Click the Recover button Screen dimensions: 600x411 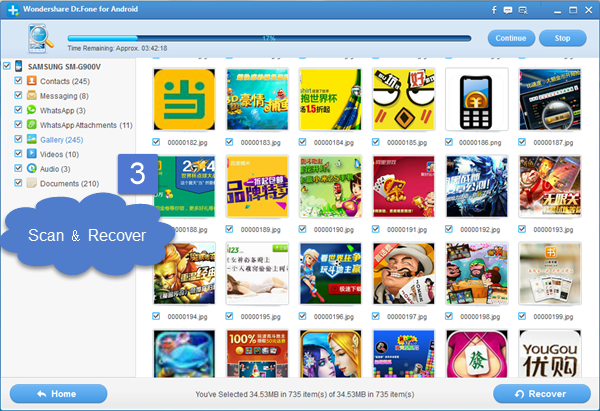[542, 394]
